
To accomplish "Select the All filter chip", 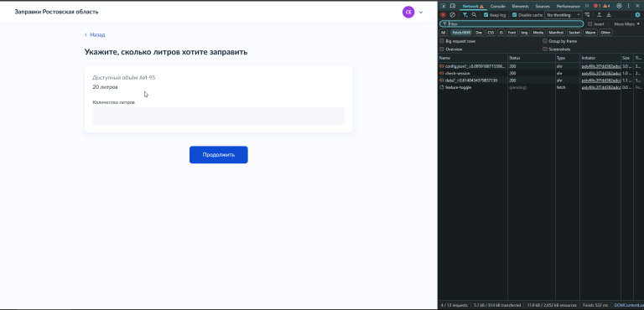I will coord(443,33).
